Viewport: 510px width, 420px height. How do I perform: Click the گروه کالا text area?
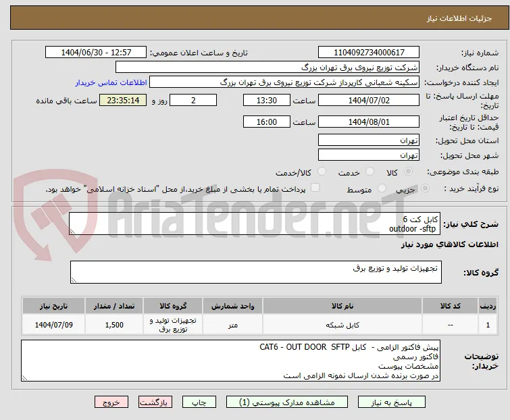click(255, 272)
